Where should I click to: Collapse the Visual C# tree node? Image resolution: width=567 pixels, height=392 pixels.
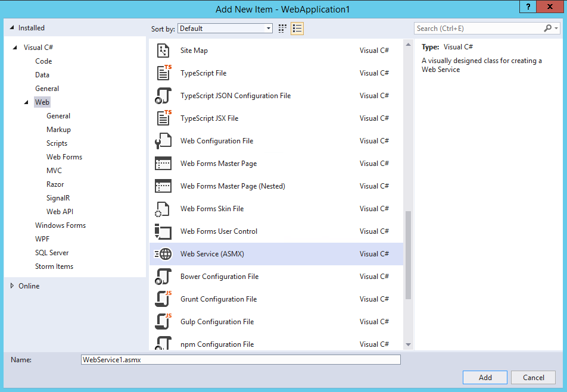click(x=15, y=48)
